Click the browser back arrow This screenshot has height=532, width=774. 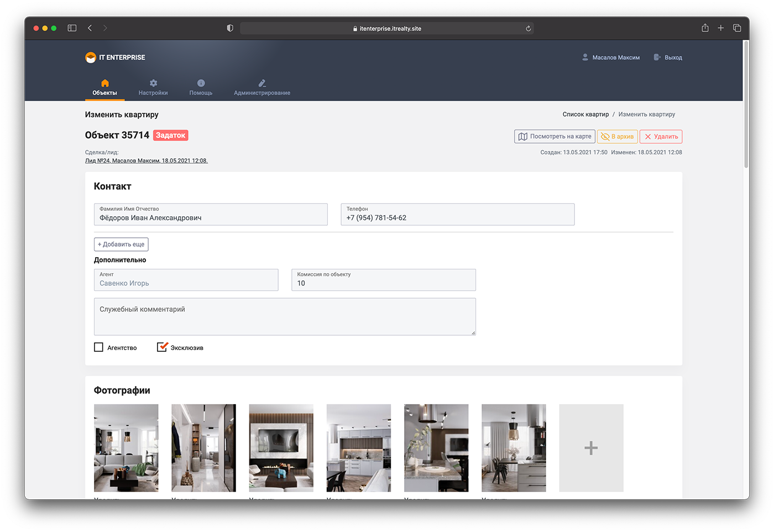[90, 28]
